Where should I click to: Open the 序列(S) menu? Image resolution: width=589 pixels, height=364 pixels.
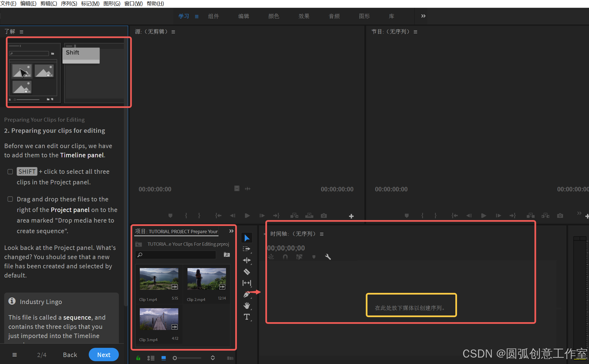coord(69,4)
